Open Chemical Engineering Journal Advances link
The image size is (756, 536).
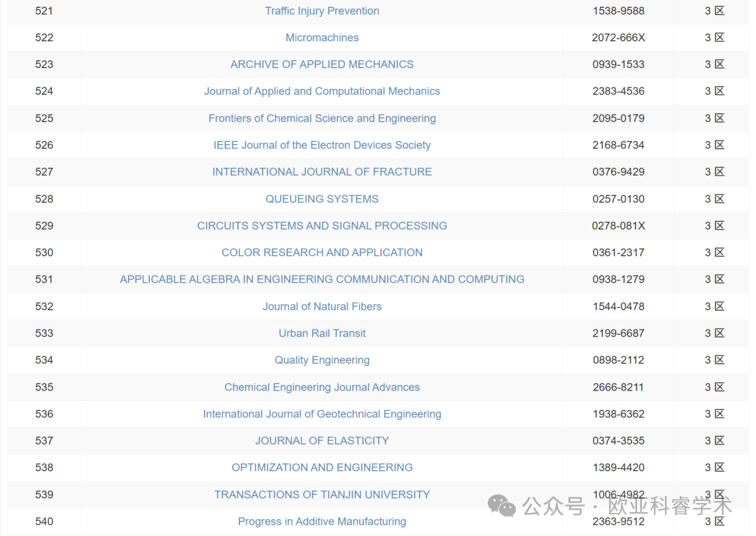point(322,387)
